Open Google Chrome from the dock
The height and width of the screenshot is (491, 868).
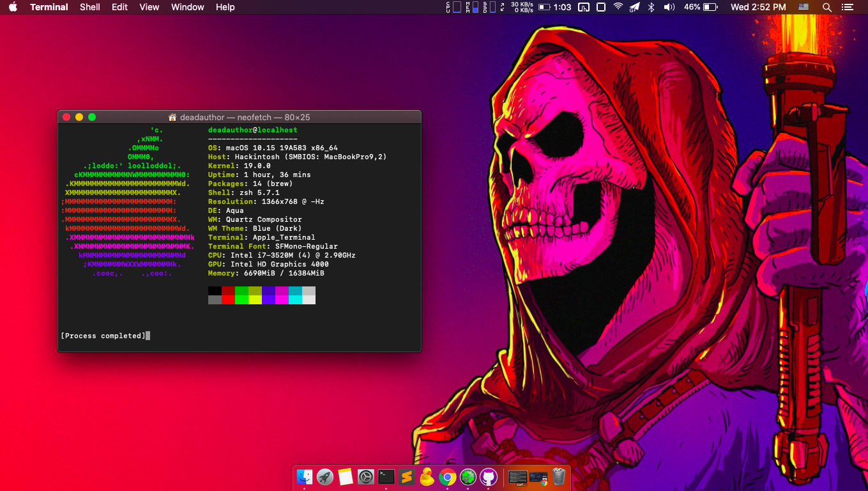tap(447, 477)
